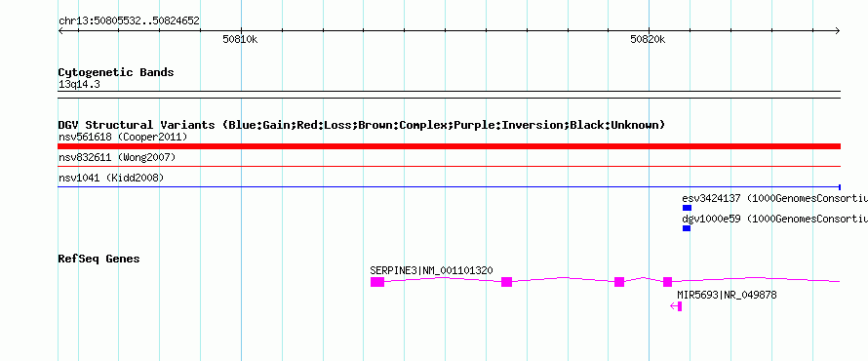
Task: Click the RefSeq Genes track title
Action: pos(99,259)
